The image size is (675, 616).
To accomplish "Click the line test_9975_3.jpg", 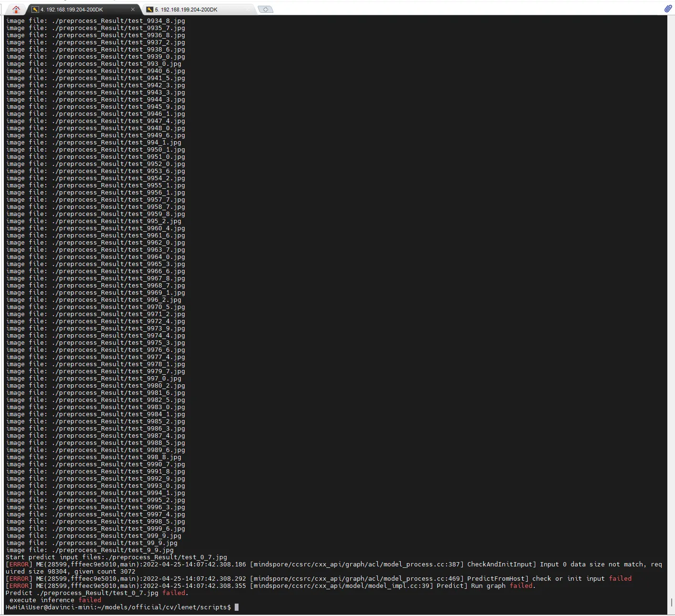I will click(x=95, y=342).
